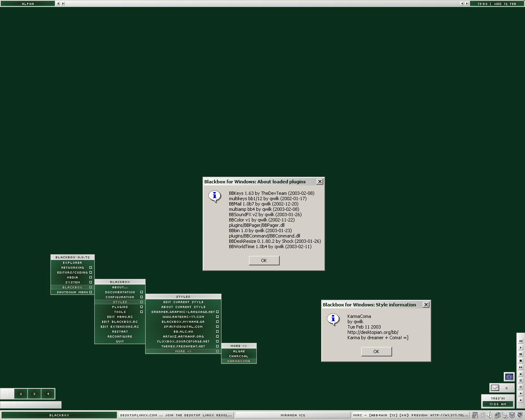Switch to workspace 3 in the pager
The height and width of the screenshot is (420, 525).
click(x=34, y=394)
